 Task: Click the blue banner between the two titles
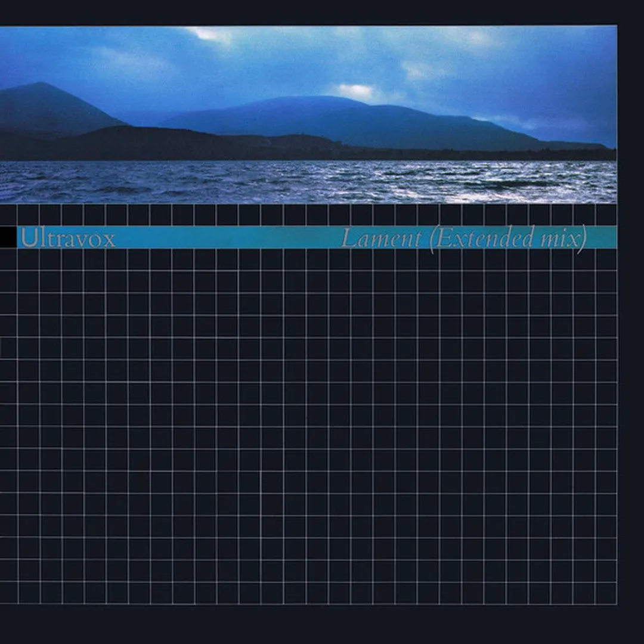coord(227,238)
